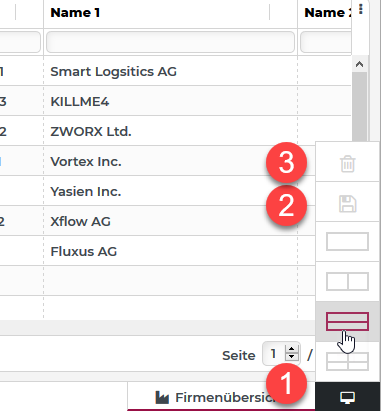The image size is (381, 411).
Task: Increase page number with stepper up arrow
Action: pos(292,349)
